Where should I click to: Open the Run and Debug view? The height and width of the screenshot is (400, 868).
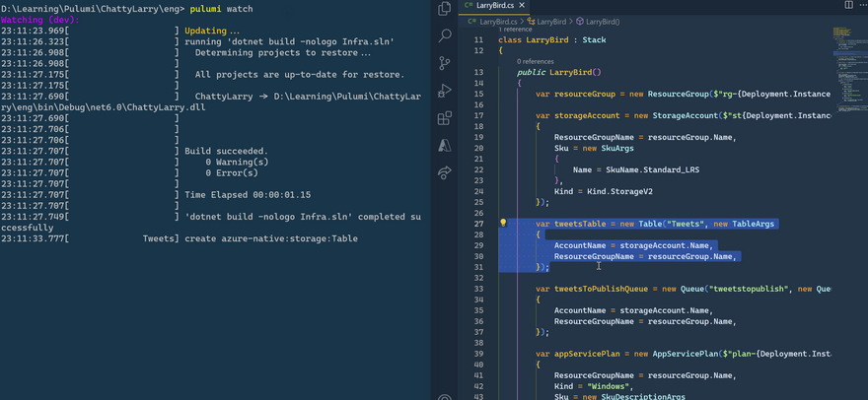tap(444, 91)
